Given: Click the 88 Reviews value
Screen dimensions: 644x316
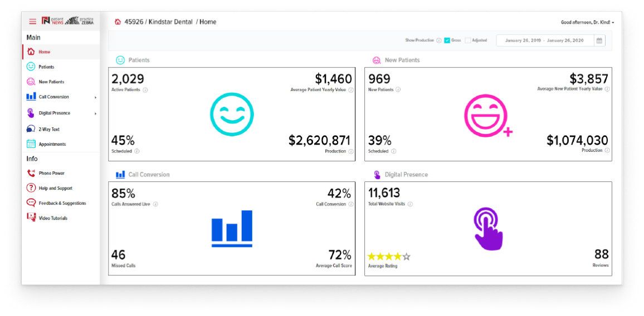Looking at the screenshot, I should [x=601, y=254].
